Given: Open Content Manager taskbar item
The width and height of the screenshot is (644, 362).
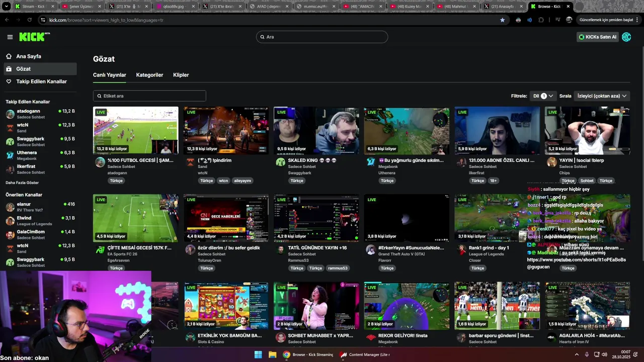Looking at the screenshot, I should [365, 354].
